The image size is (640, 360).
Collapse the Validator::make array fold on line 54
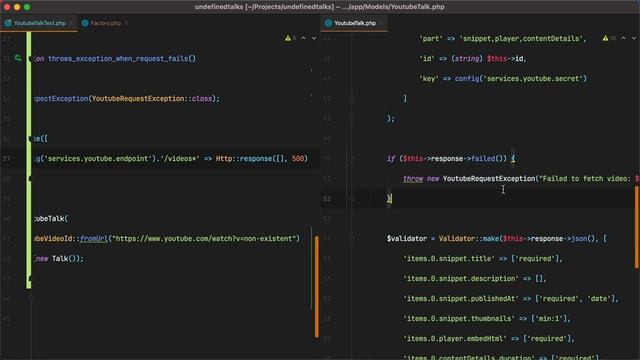coord(351,238)
